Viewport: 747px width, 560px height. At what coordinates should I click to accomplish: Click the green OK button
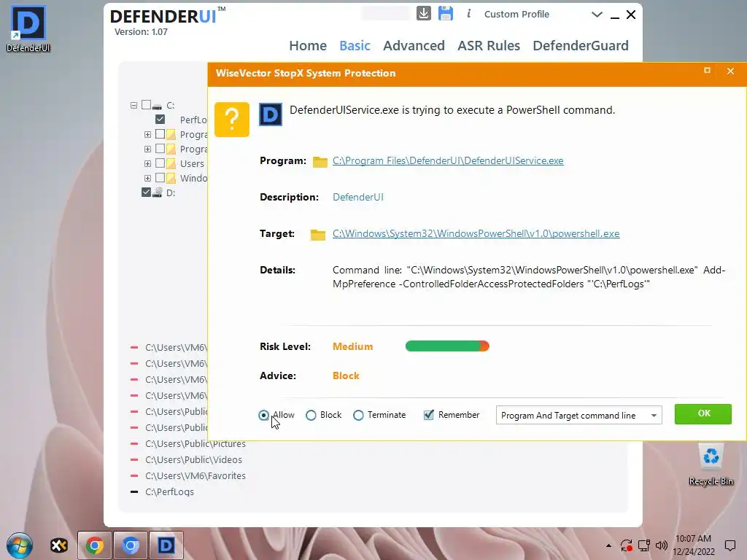click(703, 414)
